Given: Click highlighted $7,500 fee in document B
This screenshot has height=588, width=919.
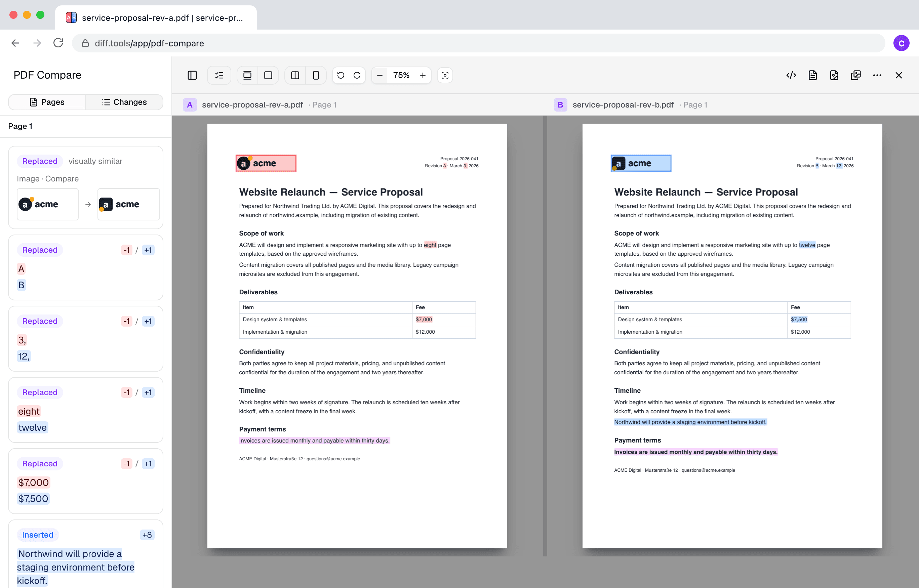Looking at the screenshot, I should [799, 320].
